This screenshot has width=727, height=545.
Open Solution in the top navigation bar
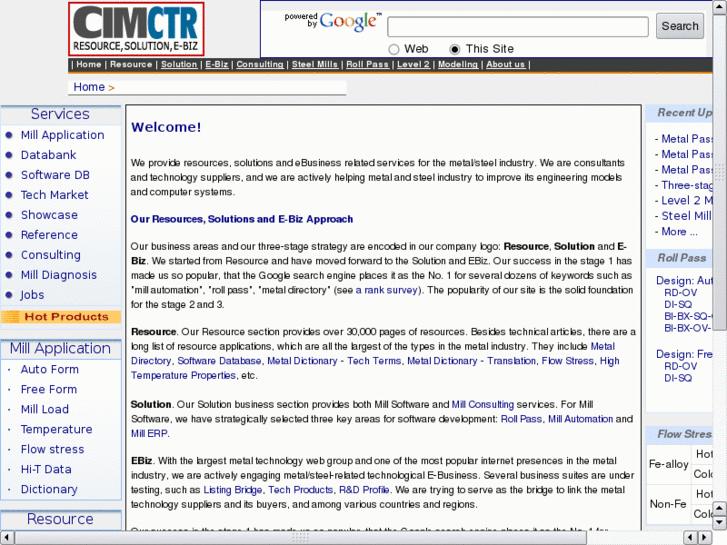(179, 64)
